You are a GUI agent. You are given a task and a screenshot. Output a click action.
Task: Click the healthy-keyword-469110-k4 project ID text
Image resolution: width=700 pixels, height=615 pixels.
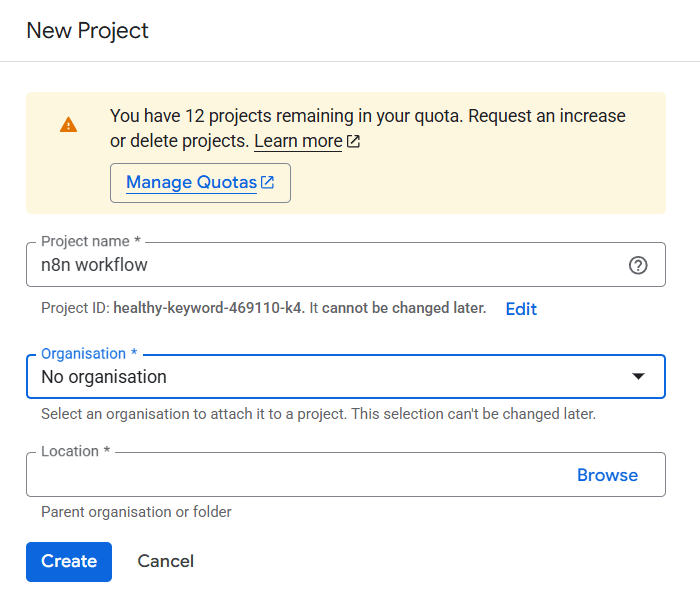[x=208, y=308]
